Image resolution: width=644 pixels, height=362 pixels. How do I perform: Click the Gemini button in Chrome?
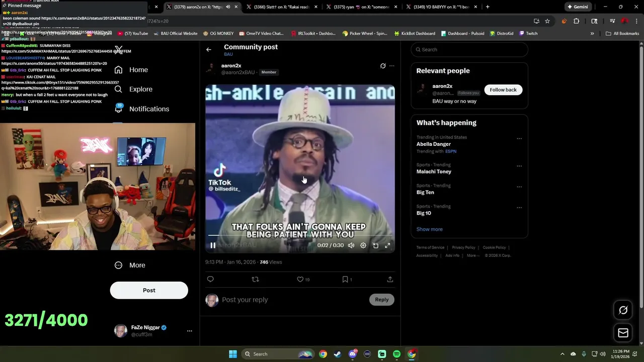click(x=578, y=7)
